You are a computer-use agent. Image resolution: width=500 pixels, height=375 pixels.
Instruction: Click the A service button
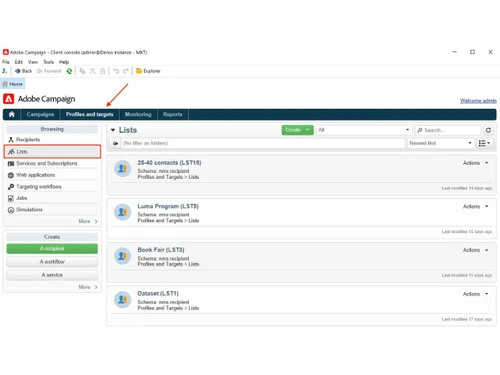[x=52, y=275]
